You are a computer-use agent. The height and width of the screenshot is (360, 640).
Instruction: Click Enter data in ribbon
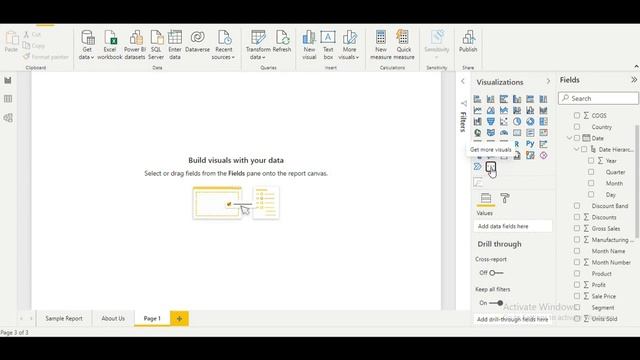175,45
